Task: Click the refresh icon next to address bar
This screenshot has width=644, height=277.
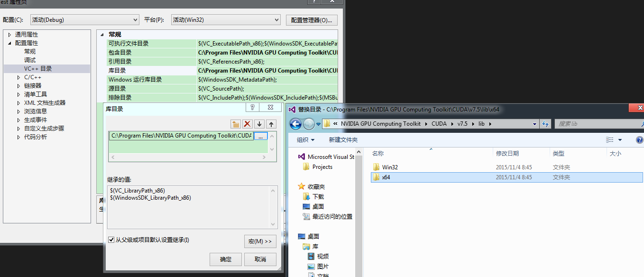Action: pyautogui.click(x=545, y=124)
